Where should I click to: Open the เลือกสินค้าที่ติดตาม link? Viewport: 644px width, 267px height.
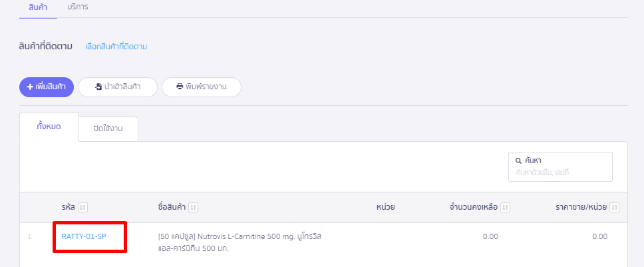[x=116, y=47]
